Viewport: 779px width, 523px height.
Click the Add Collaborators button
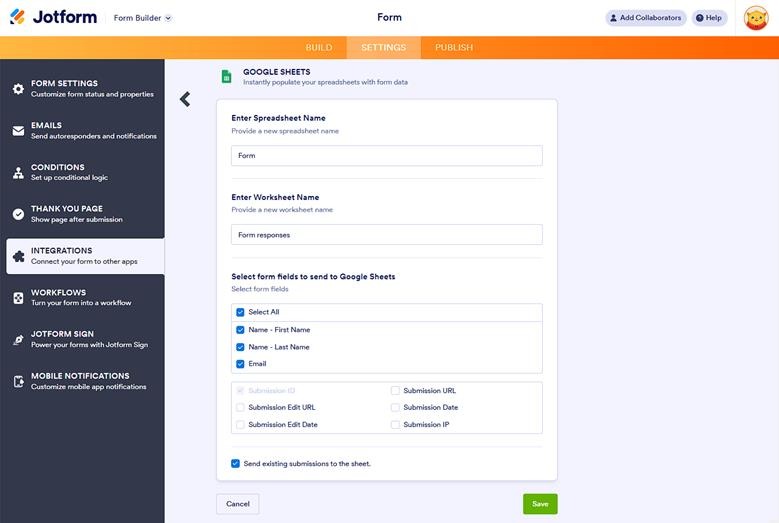click(645, 18)
